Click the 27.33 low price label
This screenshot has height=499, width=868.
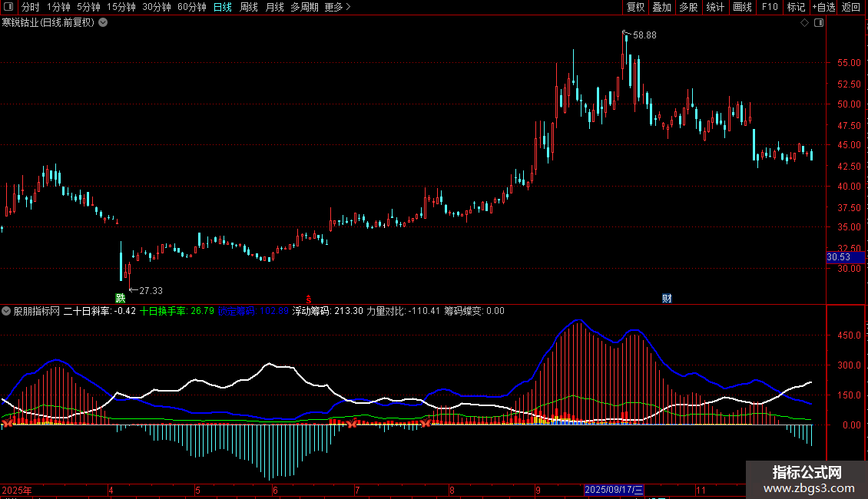point(151,290)
